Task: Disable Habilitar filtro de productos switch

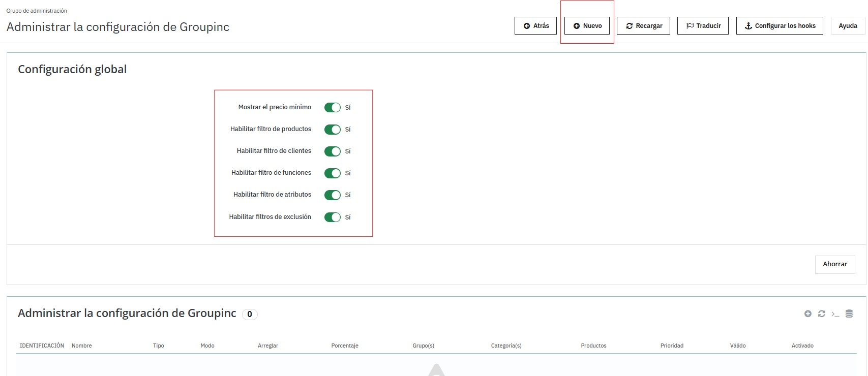Action: 333,130
